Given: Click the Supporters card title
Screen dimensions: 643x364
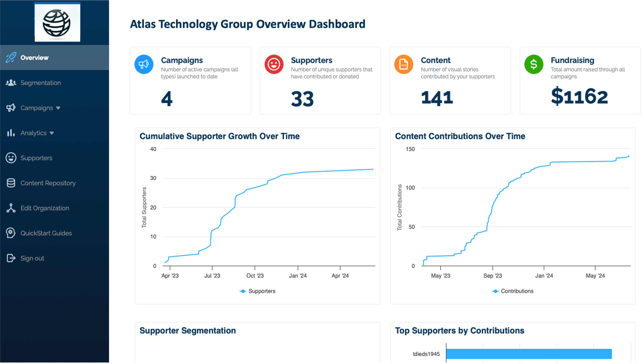Looking at the screenshot, I should coord(311,60).
